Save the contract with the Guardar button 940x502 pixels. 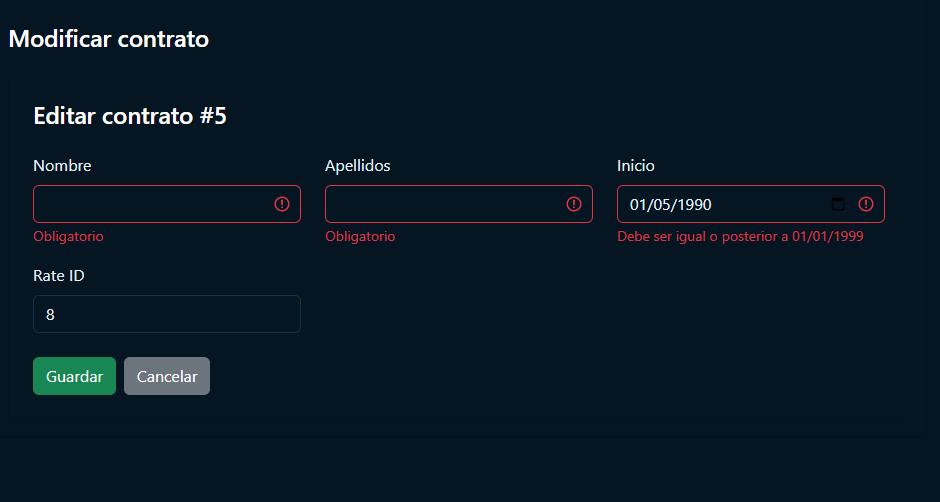pyautogui.click(x=74, y=376)
